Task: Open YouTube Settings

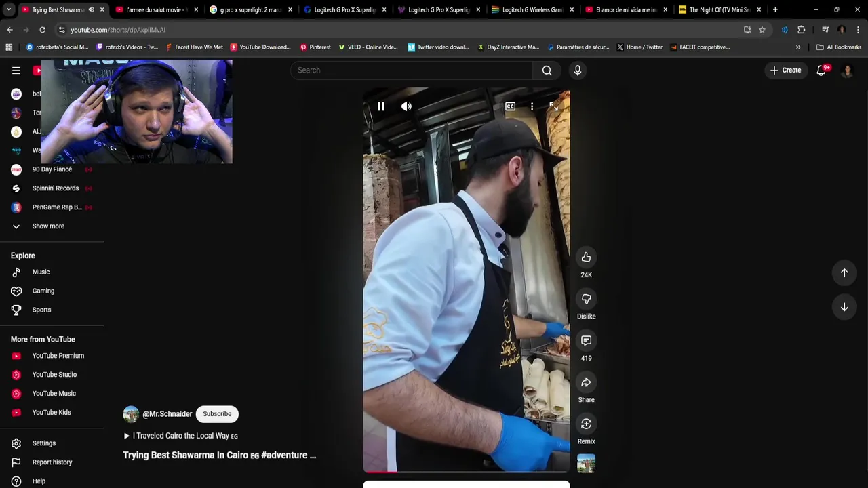Action: pos(52,443)
